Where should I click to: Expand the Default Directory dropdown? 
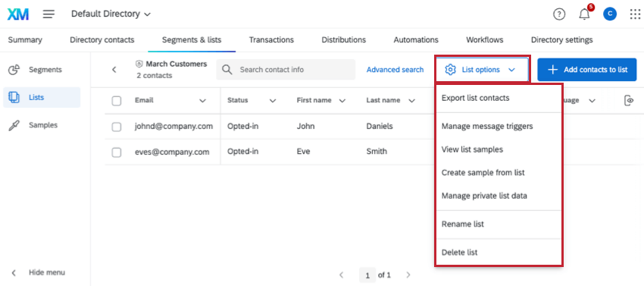(x=111, y=14)
